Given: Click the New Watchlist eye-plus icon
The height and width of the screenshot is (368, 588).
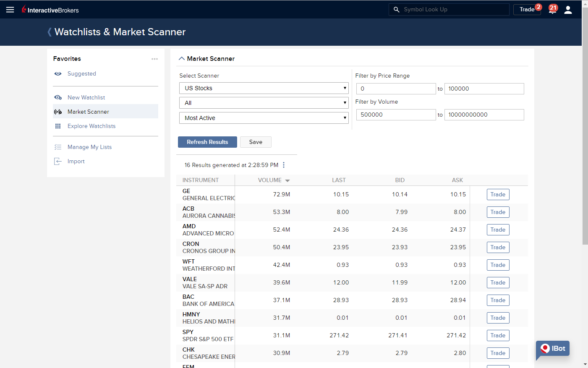Looking at the screenshot, I should coord(58,97).
